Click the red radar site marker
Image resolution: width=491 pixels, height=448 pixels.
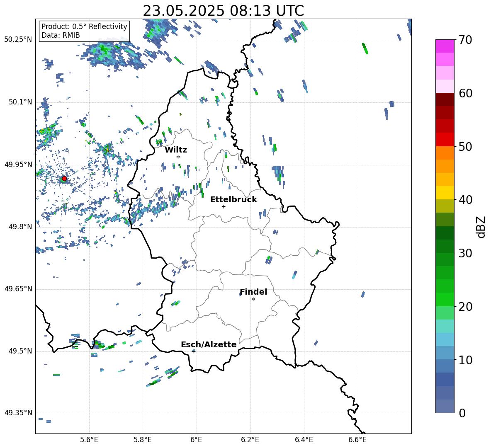(x=64, y=179)
